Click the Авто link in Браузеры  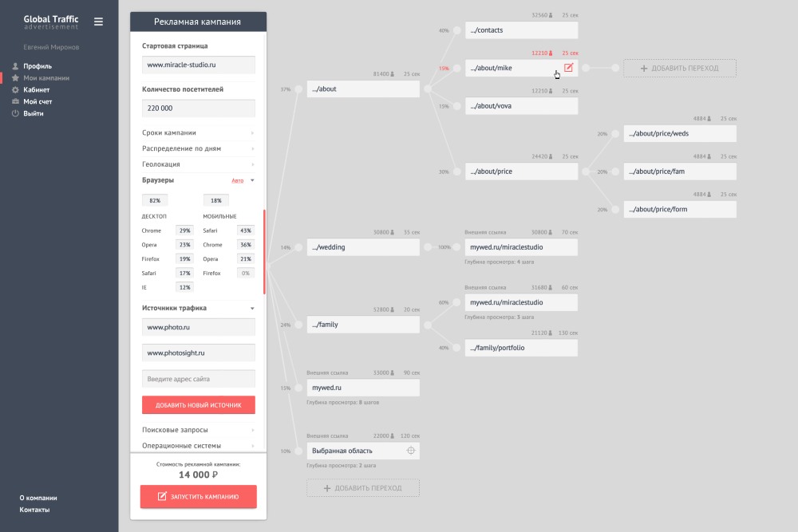237,180
